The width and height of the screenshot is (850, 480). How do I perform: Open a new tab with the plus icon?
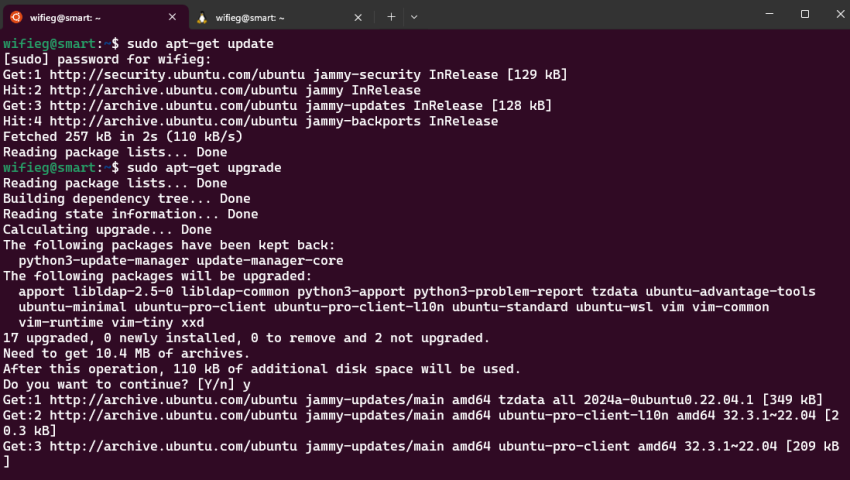point(391,17)
